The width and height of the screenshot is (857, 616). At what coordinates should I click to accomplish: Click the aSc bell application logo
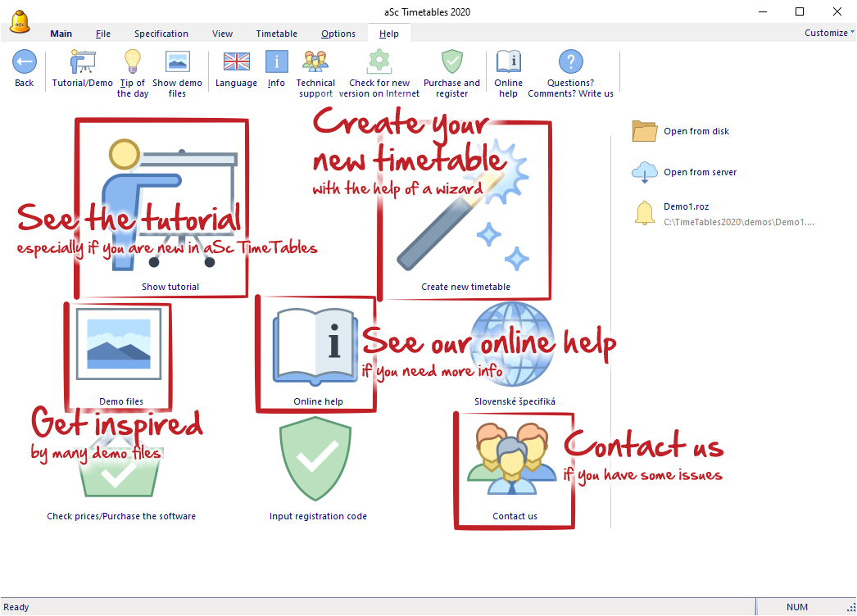(x=20, y=22)
